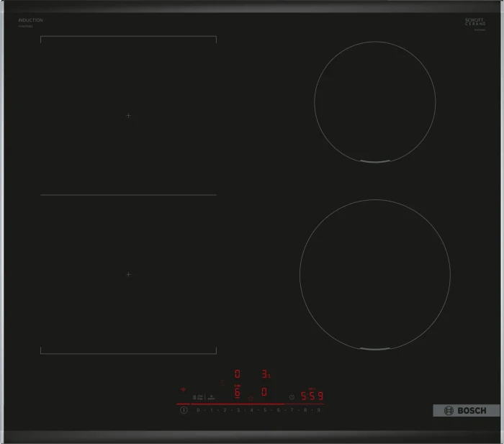Set power level 6 on the slider
Image resolution: width=504 pixels, height=444 pixels.
tap(279, 410)
